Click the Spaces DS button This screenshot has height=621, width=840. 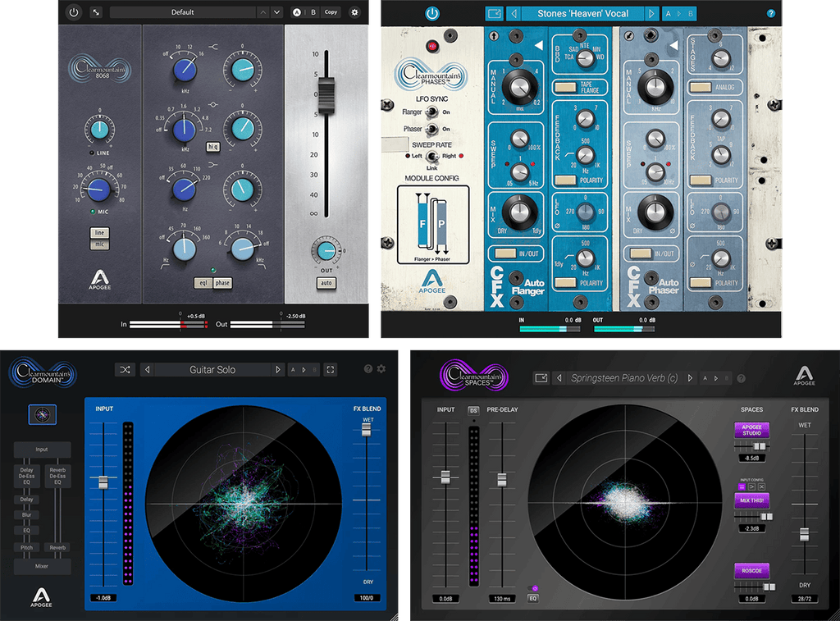click(x=473, y=411)
